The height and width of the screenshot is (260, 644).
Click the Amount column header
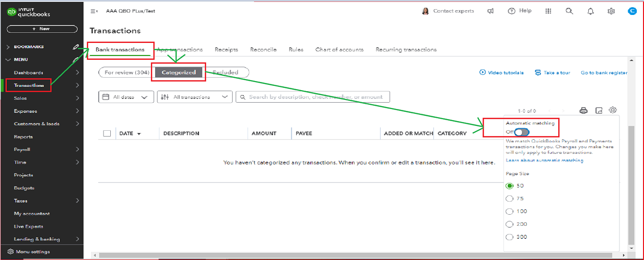click(x=264, y=133)
